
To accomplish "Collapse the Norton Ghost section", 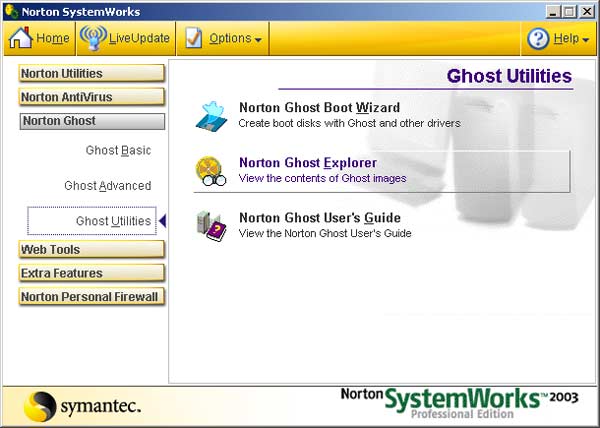I will tap(92, 121).
